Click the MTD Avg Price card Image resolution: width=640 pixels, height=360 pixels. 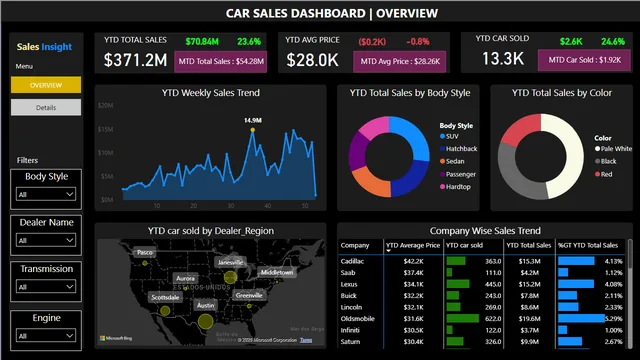[x=400, y=62]
